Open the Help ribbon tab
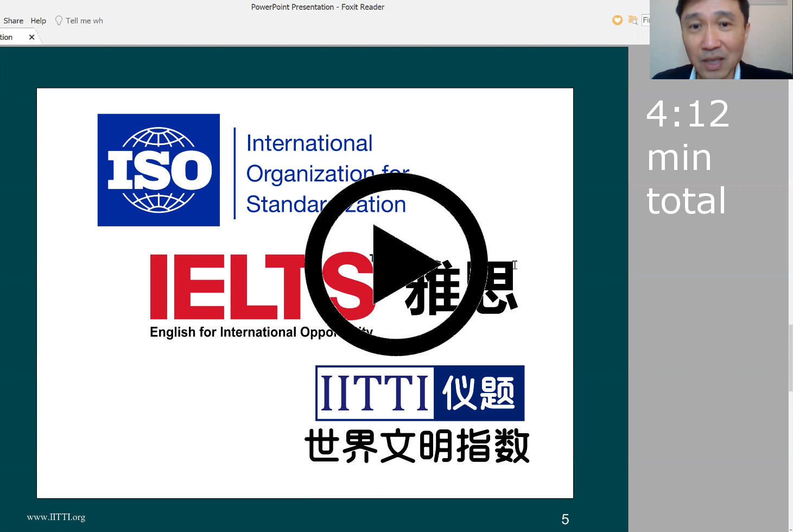Viewport: 793px width, 532px height. click(x=39, y=21)
